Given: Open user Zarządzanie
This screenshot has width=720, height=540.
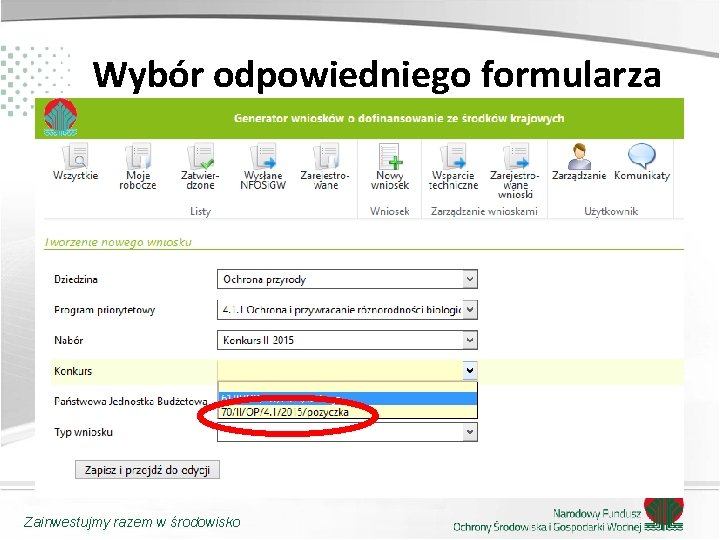Looking at the screenshot, I should (x=579, y=162).
